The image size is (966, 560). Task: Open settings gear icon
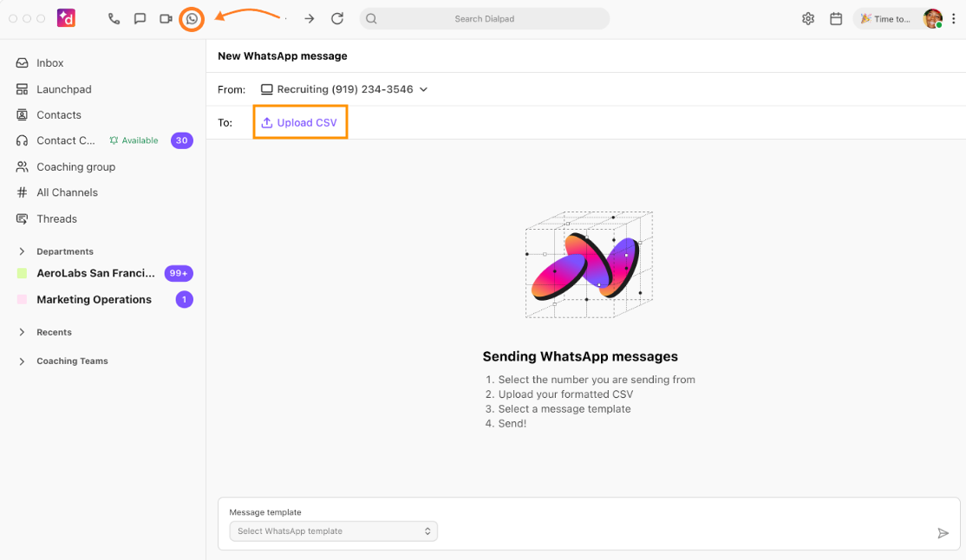[x=808, y=18]
